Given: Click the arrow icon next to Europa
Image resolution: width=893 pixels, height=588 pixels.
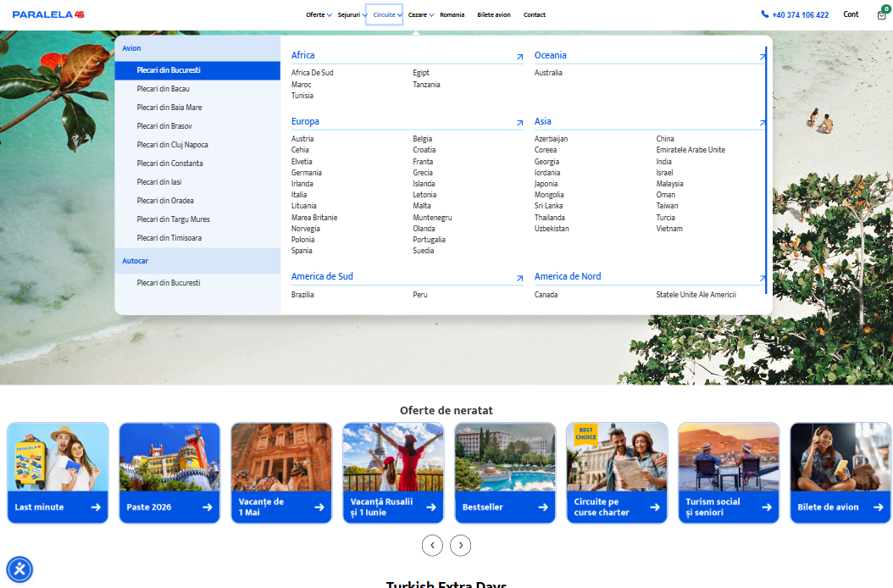Looking at the screenshot, I should pyautogui.click(x=519, y=124).
